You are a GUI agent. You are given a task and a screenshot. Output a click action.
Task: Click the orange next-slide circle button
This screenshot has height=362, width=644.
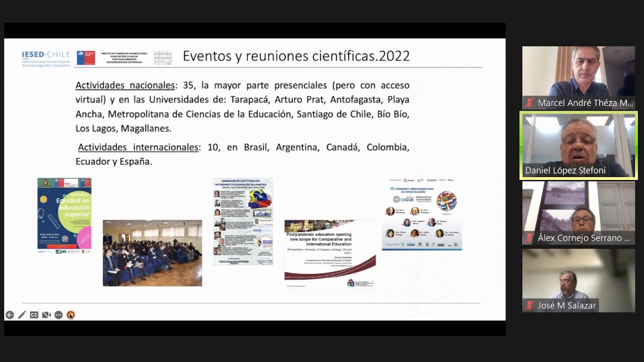click(x=70, y=315)
